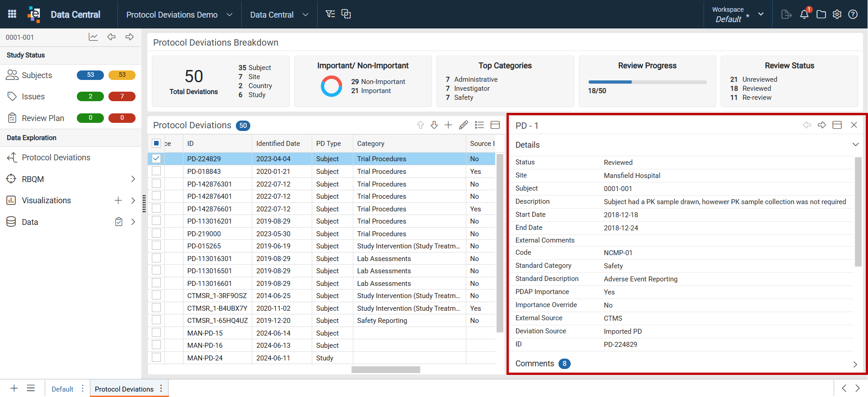868x397 pixels.
Task: Open the notifications bell icon
Action: pyautogui.click(x=804, y=14)
